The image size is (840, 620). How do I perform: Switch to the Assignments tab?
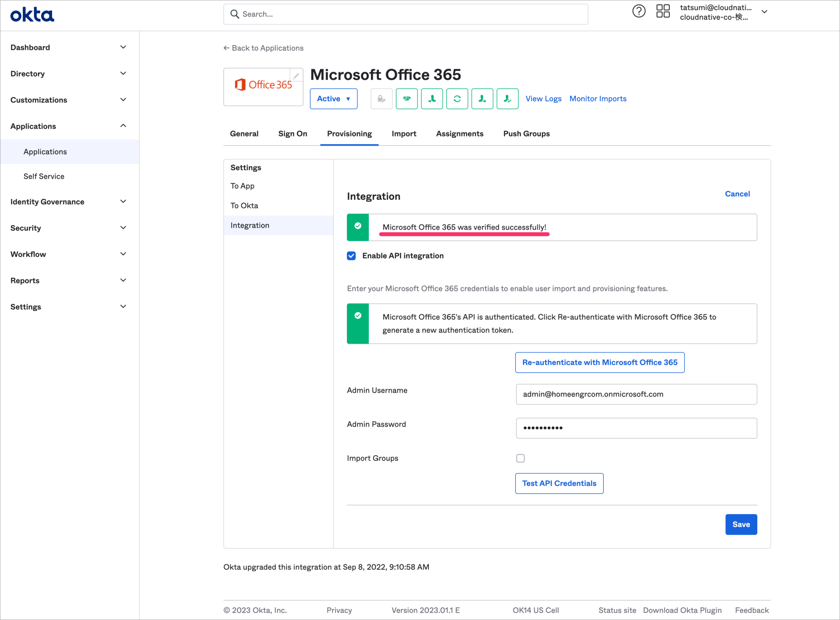(x=459, y=134)
